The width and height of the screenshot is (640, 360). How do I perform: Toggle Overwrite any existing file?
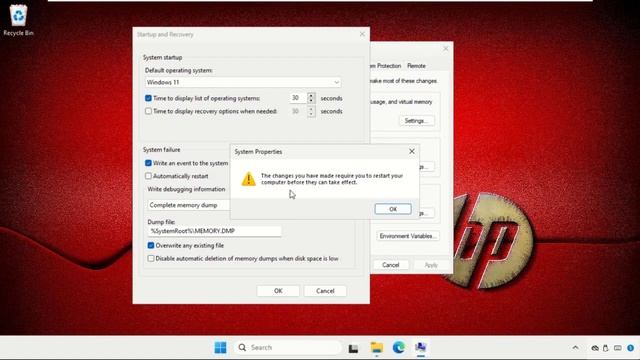coord(151,245)
